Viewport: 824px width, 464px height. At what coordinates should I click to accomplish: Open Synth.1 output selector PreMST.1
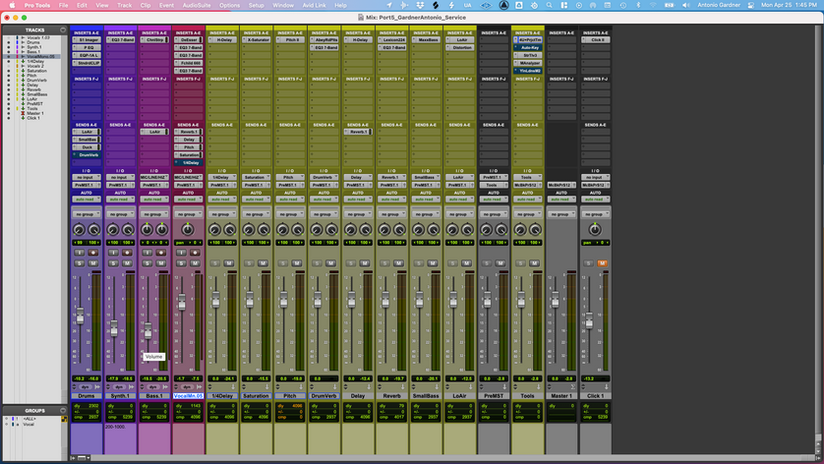[x=120, y=185]
